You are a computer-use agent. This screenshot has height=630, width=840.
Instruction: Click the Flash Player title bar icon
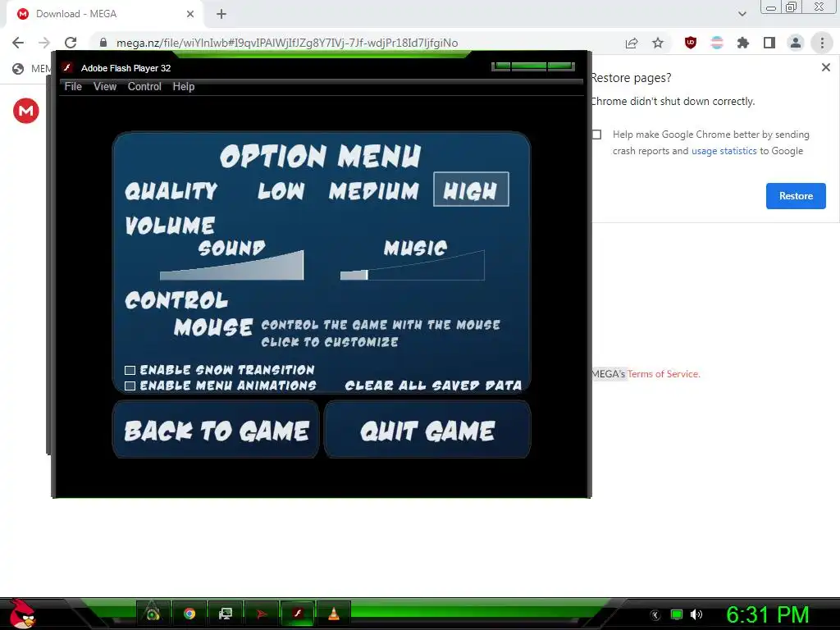coord(67,67)
